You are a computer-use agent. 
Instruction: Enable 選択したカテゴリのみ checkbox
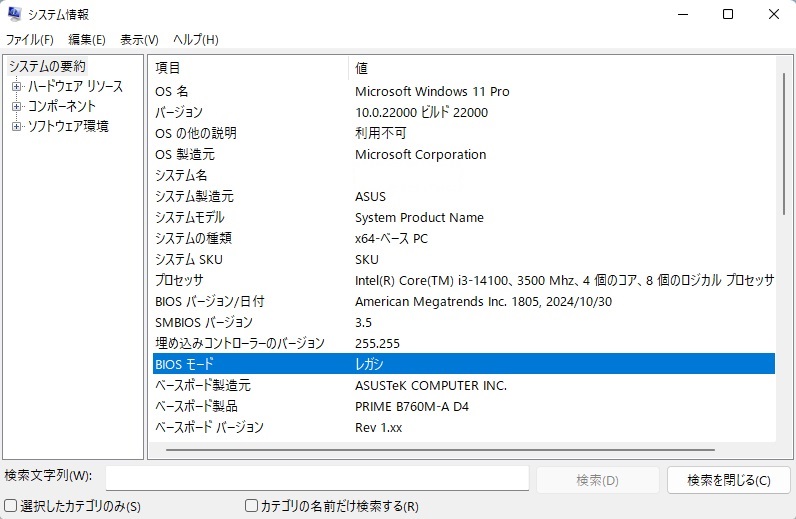click(x=11, y=506)
